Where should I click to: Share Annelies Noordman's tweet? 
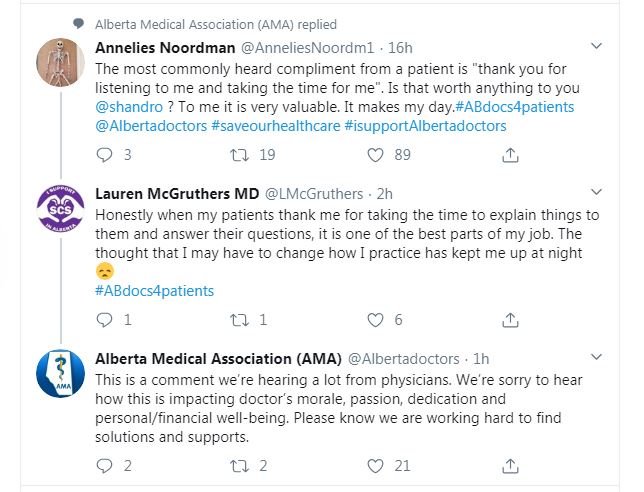(x=509, y=155)
